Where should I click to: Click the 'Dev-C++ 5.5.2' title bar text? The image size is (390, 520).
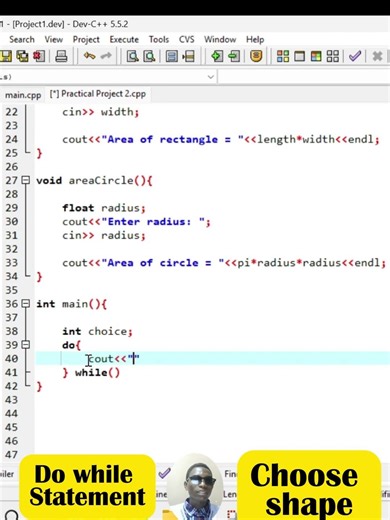point(100,24)
